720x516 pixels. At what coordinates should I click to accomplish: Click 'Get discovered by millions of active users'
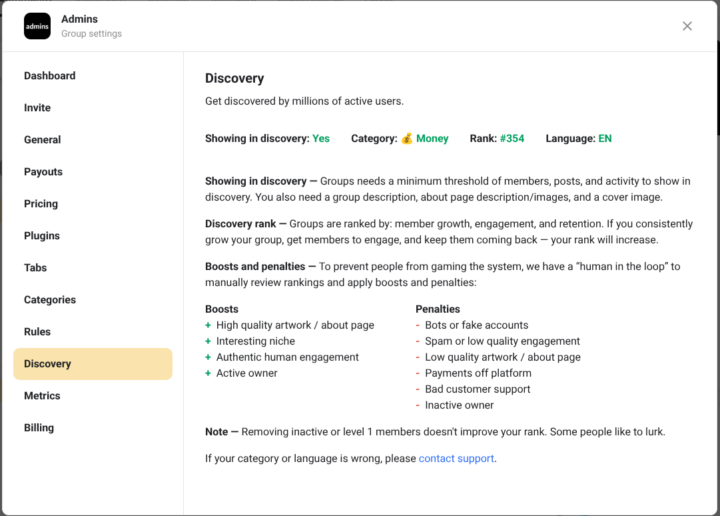[x=304, y=101]
